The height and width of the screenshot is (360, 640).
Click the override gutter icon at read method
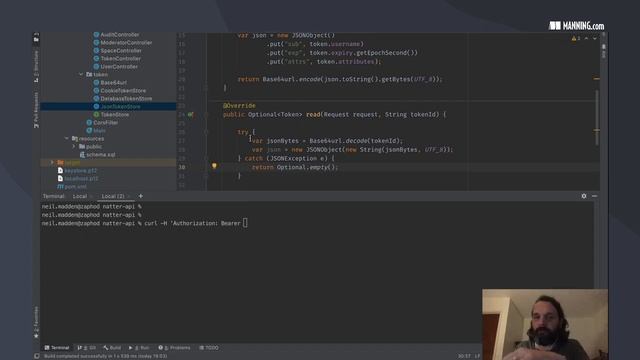pyautogui.click(x=190, y=115)
